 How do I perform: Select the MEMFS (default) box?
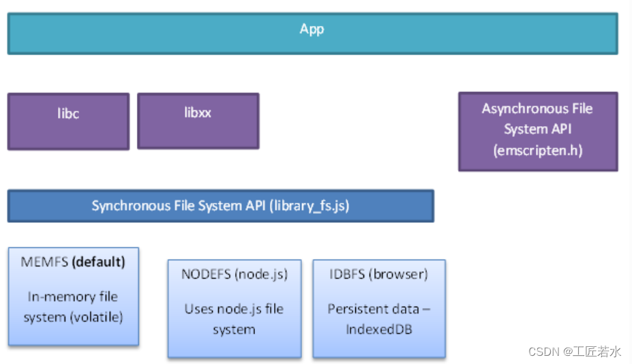[74, 297]
